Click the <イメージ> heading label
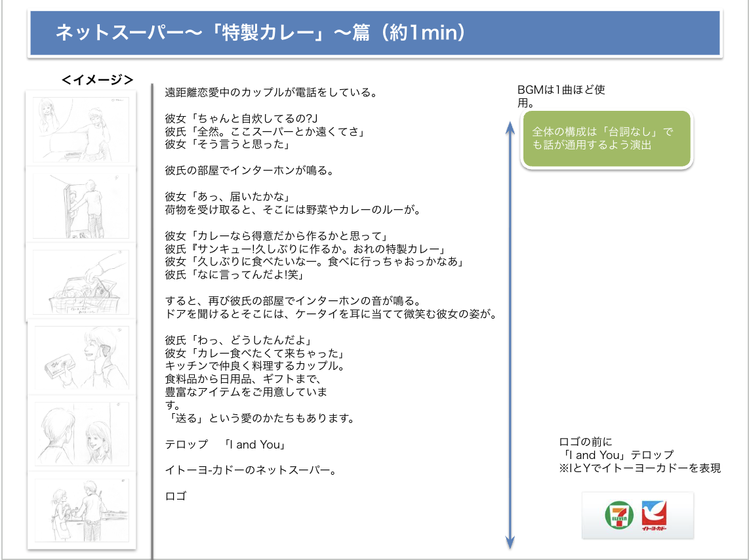Viewport: 749px width, 560px height. pos(97,80)
